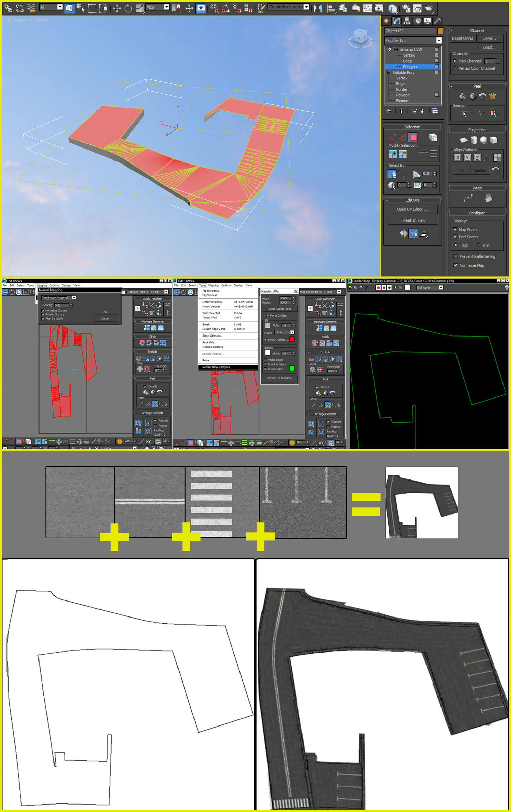Open the Utilities hammer tab
The image size is (511, 812).
[438, 21]
